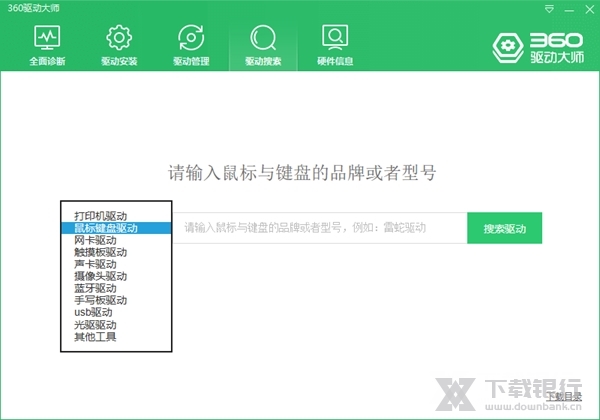The image size is (600, 420).
Task: Choose 鼠标键盘驱动 from the list
Action: [x=116, y=228]
